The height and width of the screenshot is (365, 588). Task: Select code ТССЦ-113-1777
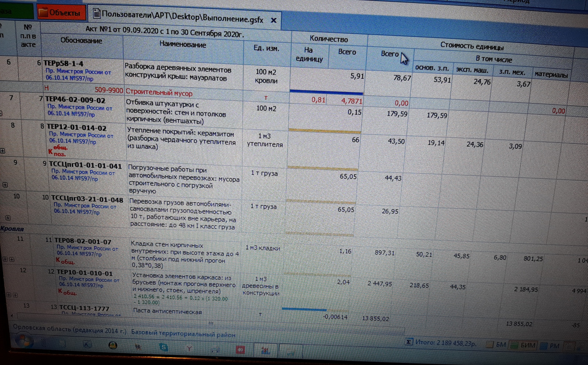pos(84,308)
